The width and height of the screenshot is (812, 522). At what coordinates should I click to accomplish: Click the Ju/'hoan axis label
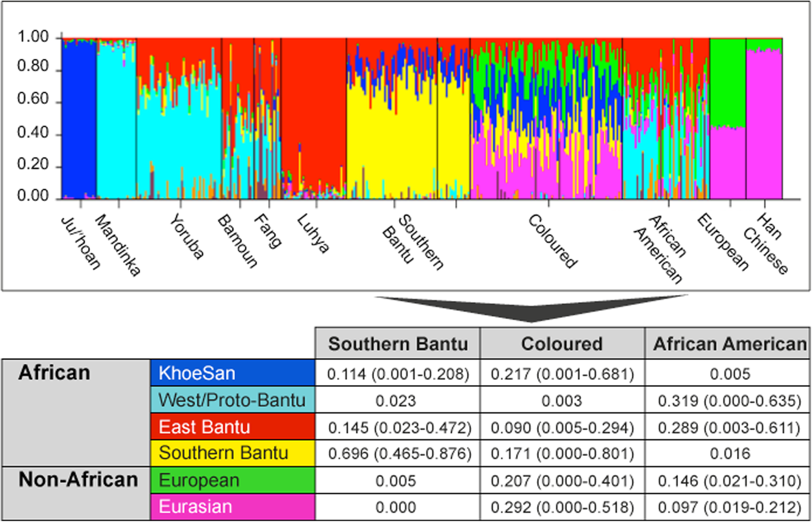pyautogui.click(x=81, y=243)
